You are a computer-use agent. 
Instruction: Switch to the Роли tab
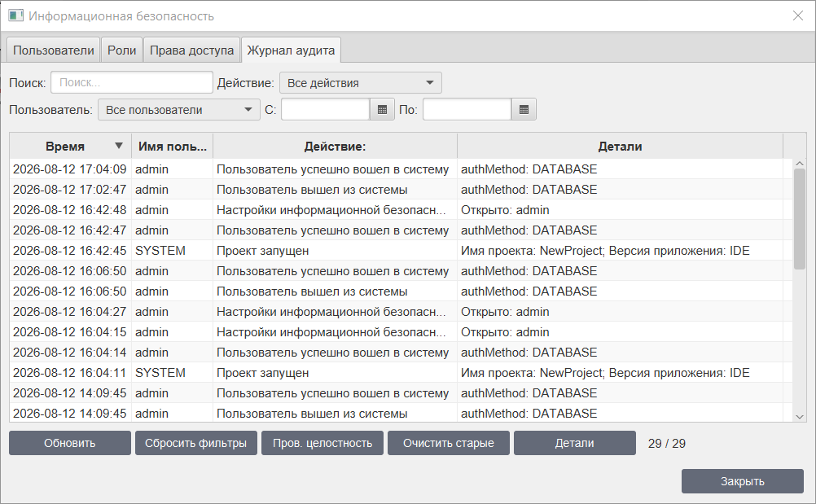tap(122, 50)
